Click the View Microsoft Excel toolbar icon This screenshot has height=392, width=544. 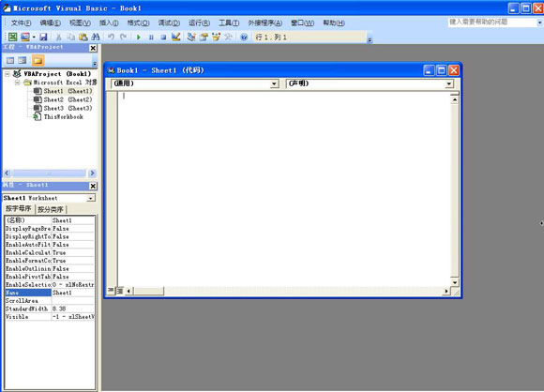pyautogui.click(x=12, y=37)
